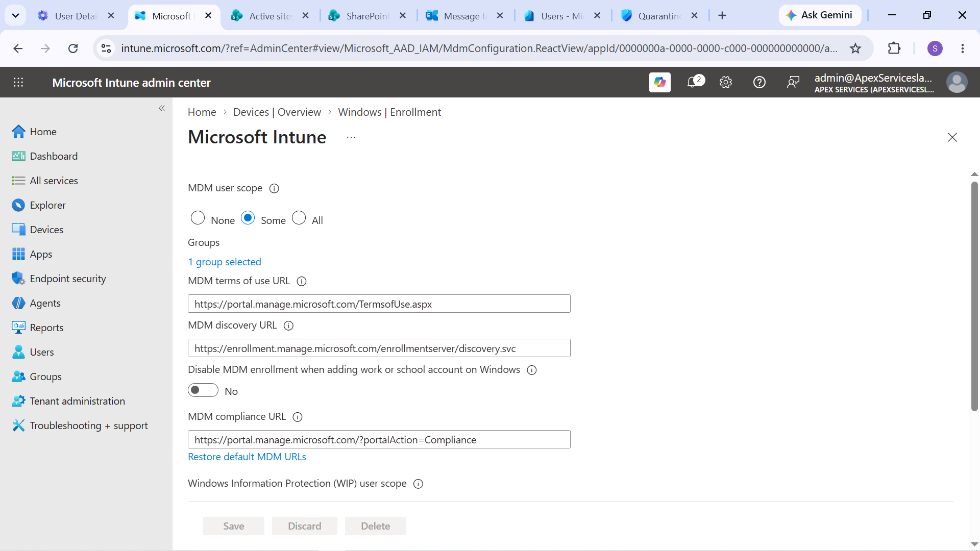Click the Tenant administration icon
The height and width of the screenshot is (551, 980).
pyautogui.click(x=18, y=401)
